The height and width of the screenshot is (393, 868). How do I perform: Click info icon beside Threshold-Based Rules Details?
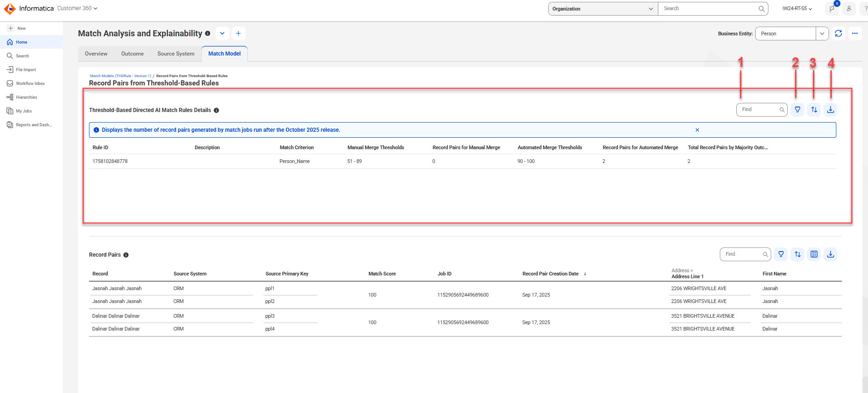click(x=217, y=110)
